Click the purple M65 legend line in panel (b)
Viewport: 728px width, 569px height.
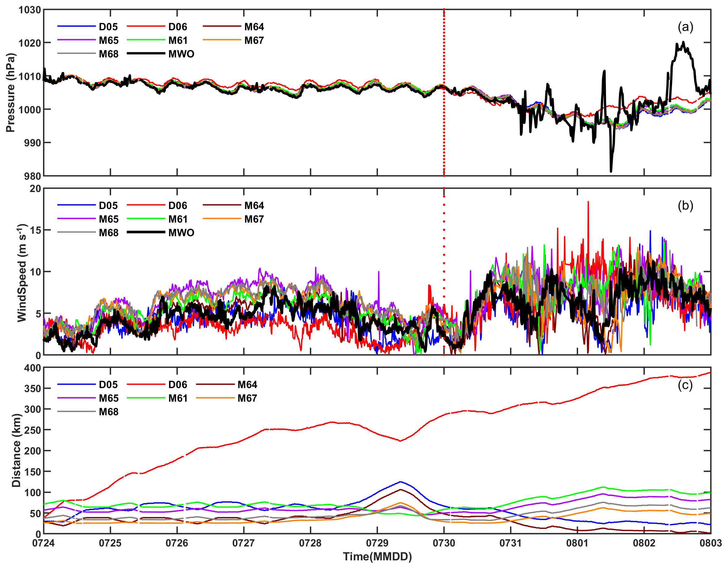76,219
